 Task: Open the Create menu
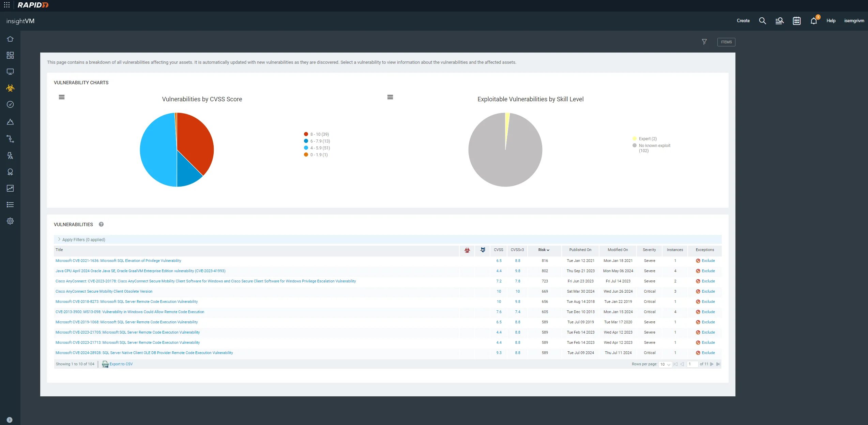tap(743, 21)
